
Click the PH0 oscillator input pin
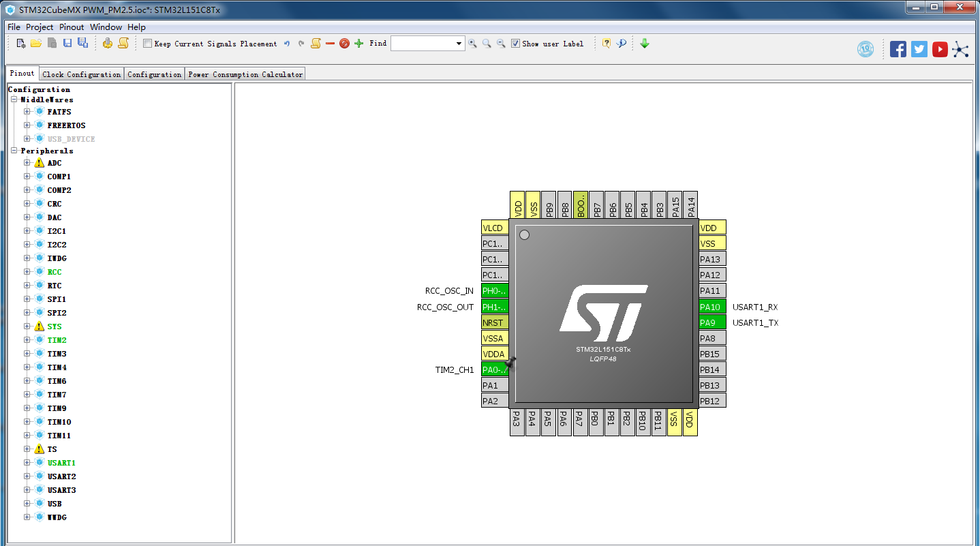pyautogui.click(x=495, y=290)
